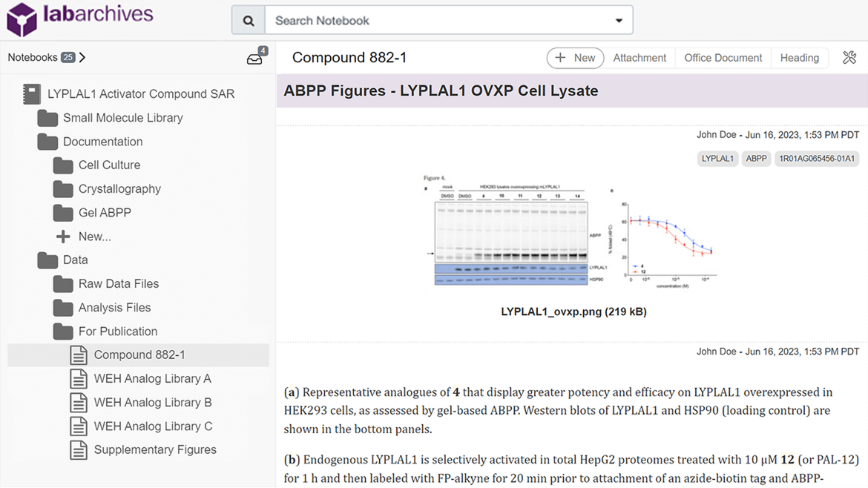Click the page icon next to Supplementary Figures
Viewport: 868px width, 488px height.
tap(79, 449)
